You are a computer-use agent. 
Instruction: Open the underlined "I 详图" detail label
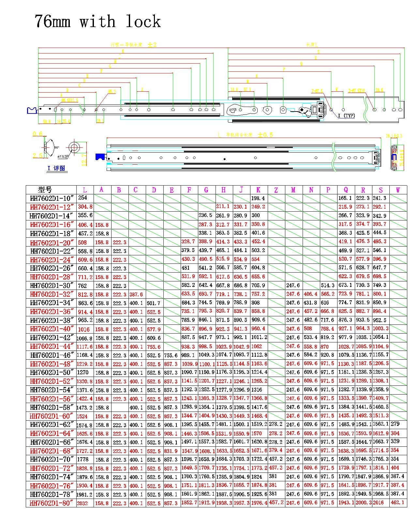coord(56,168)
